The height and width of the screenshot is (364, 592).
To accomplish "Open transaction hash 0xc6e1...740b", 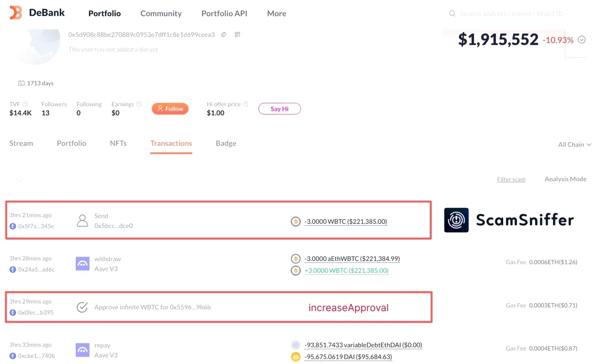I will 37,356.
